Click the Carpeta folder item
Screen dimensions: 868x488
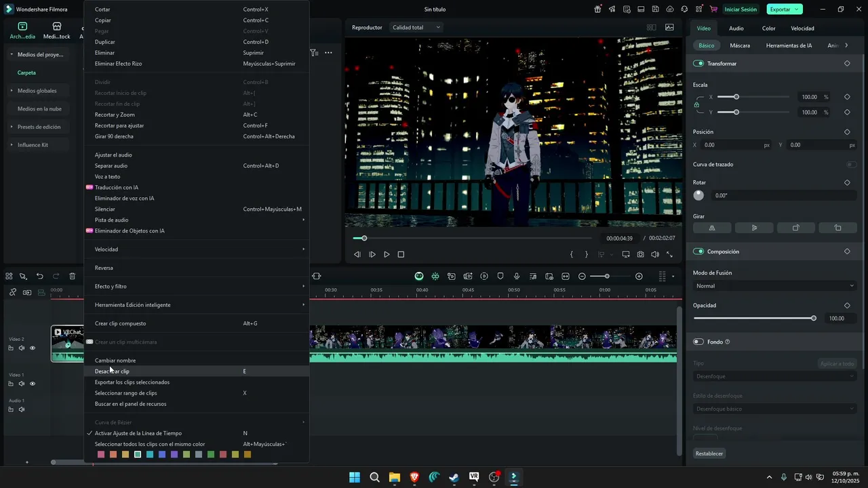(26, 73)
